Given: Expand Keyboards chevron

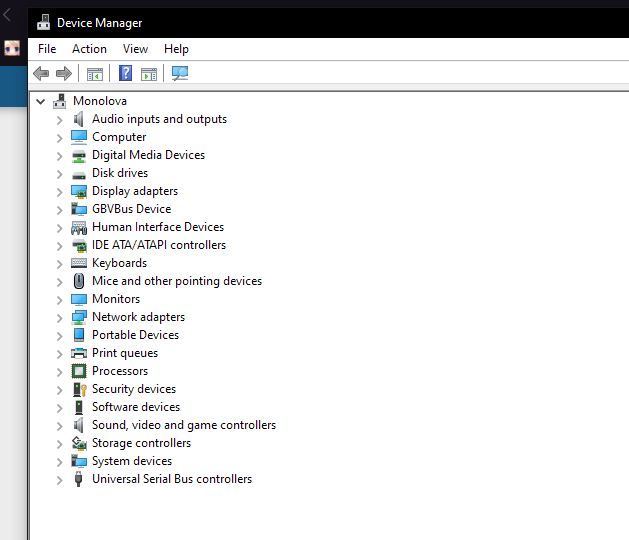Looking at the screenshot, I should pyautogui.click(x=59, y=264).
